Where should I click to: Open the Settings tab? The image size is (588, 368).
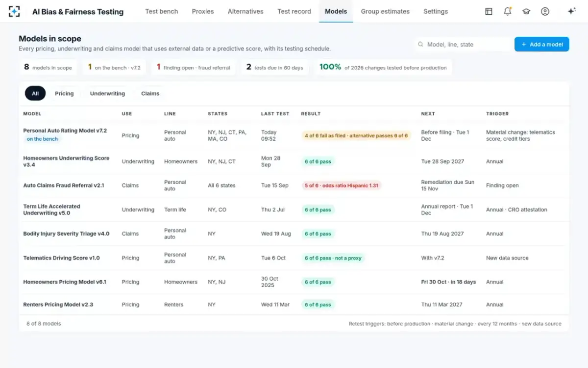[x=436, y=11]
